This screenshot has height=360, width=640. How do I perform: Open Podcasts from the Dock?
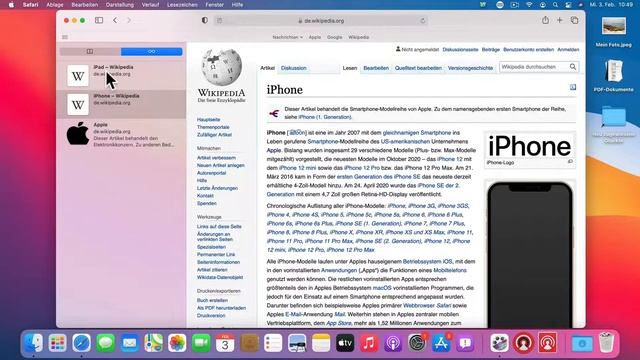tap(393, 343)
